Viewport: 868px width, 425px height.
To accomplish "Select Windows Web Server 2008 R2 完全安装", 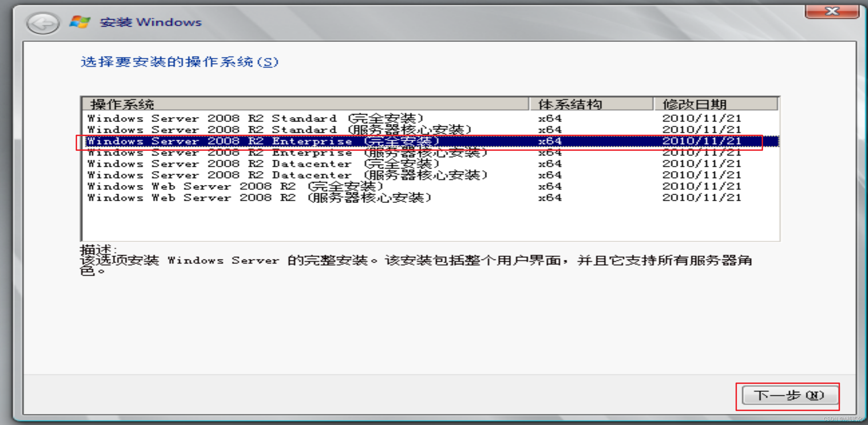I will (235, 186).
